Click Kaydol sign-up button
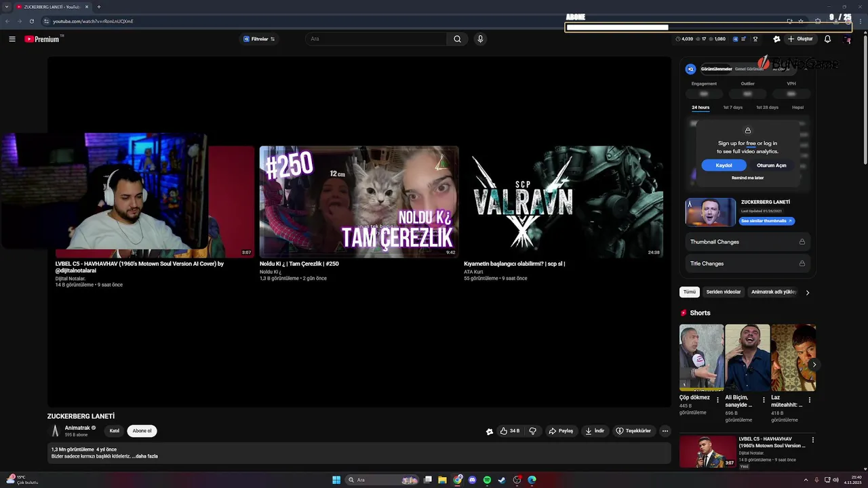Viewport: 868px width, 488px height. 724,165
